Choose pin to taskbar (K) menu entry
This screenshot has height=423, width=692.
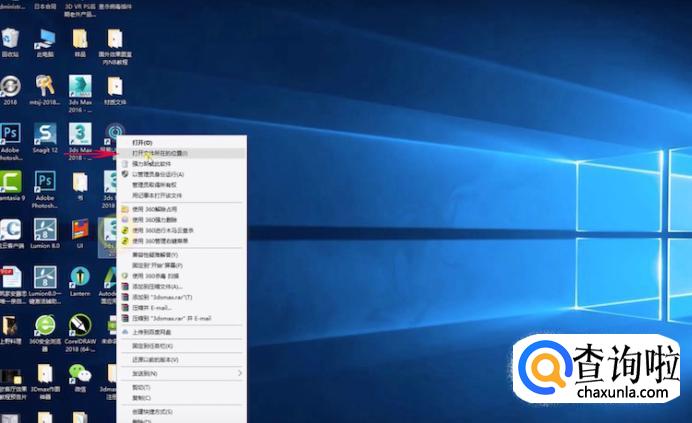(x=181, y=346)
